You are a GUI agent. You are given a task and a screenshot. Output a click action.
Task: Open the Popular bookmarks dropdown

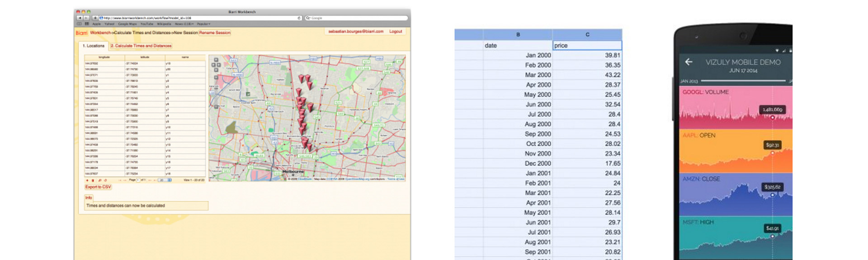pyautogui.click(x=203, y=24)
